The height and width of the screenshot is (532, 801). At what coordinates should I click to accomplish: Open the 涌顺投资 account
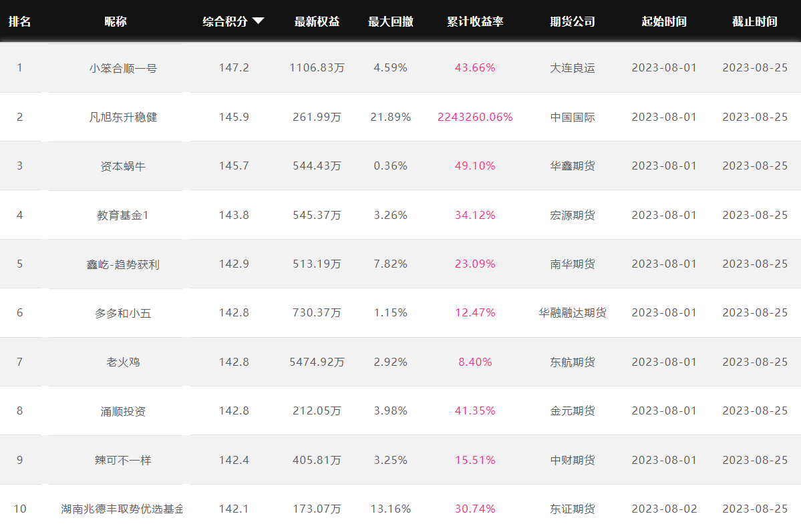pyautogui.click(x=123, y=411)
